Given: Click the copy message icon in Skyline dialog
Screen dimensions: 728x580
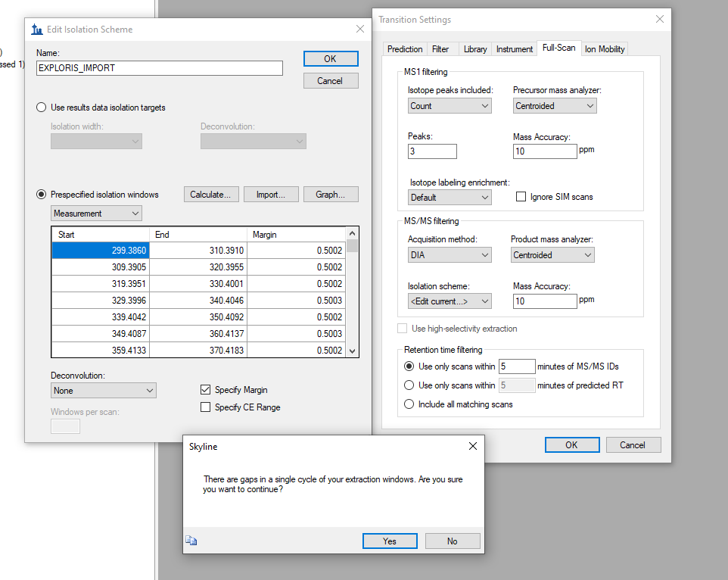Looking at the screenshot, I should pyautogui.click(x=191, y=541).
